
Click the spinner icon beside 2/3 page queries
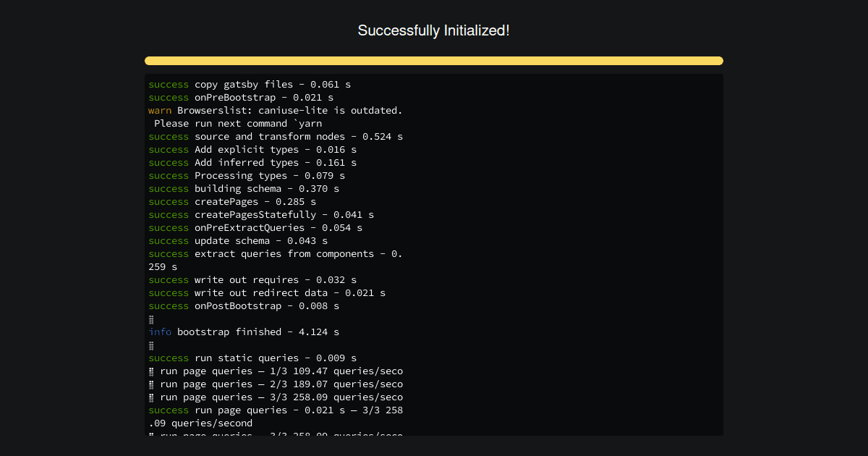coord(150,384)
